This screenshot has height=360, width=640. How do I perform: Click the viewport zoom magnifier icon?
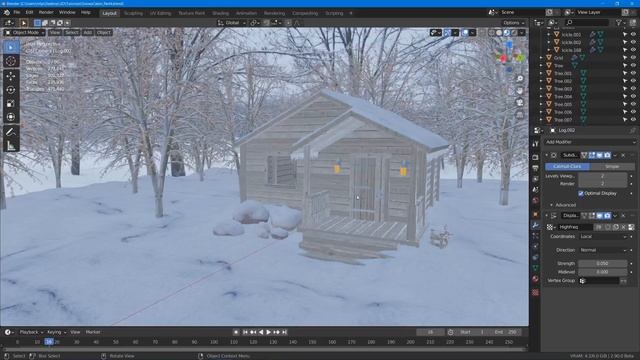pos(520,79)
